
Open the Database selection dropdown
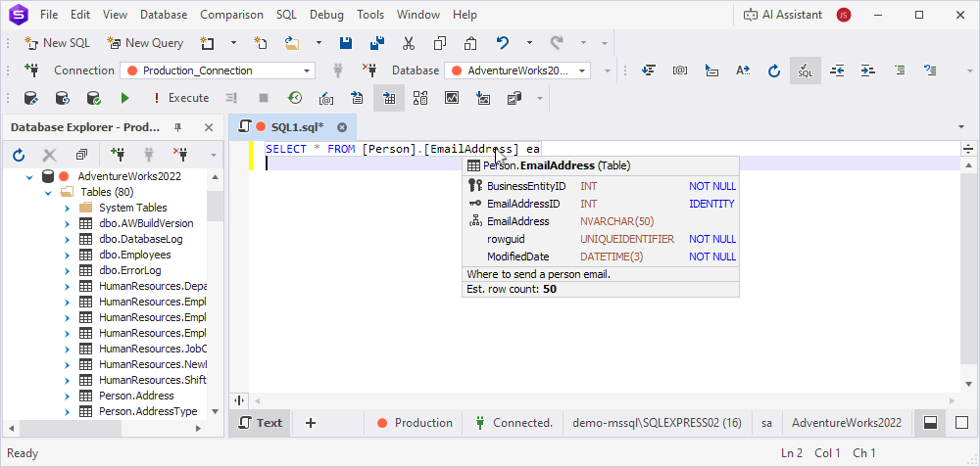pyautogui.click(x=583, y=70)
